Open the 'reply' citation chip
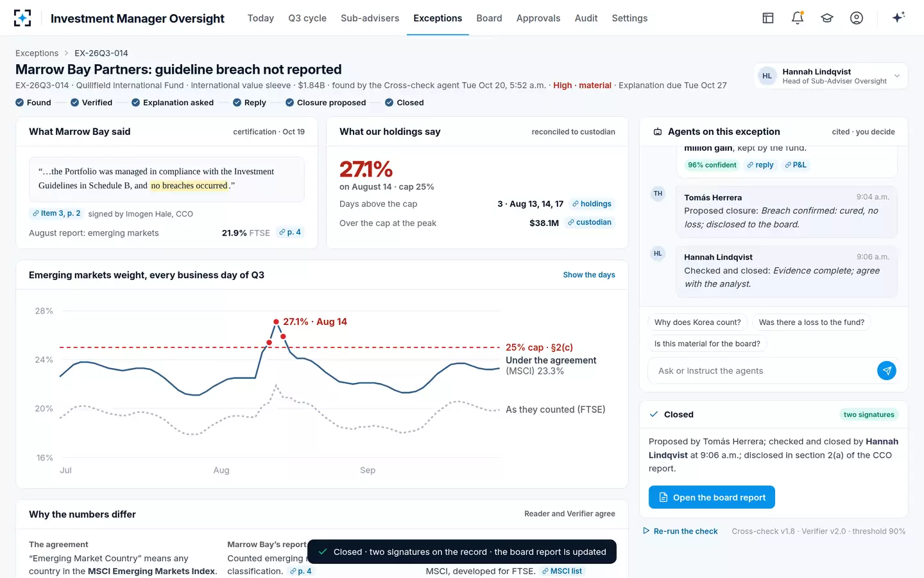The image size is (924, 578). click(x=760, y=165)
